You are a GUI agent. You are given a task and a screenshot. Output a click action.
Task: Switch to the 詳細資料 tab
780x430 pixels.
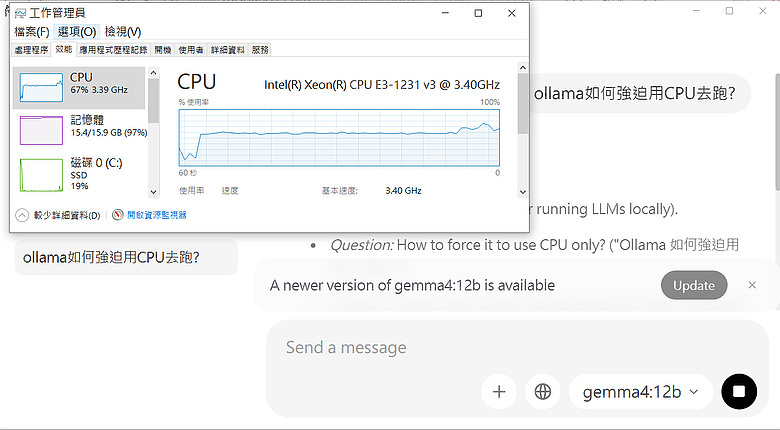coord(227,50)
